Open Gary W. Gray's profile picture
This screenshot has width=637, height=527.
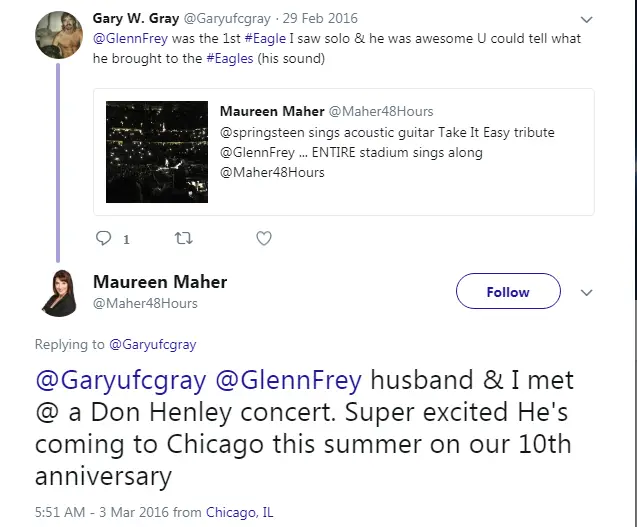coord(59,35)
